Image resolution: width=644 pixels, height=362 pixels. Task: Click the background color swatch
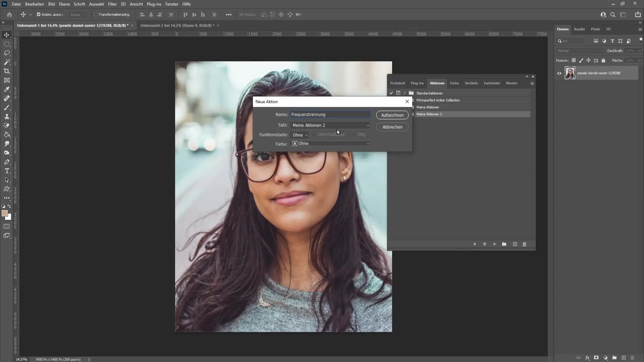9,218
